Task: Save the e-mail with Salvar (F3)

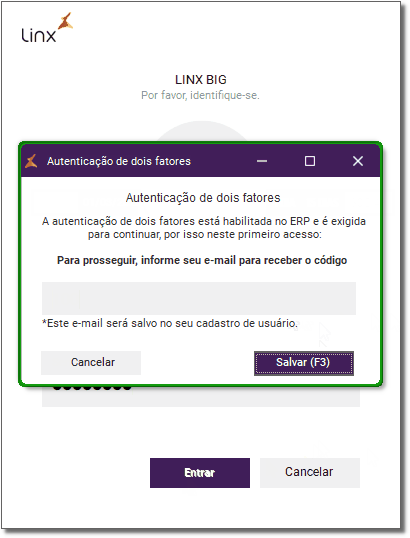Action: [x=304, y=363]
